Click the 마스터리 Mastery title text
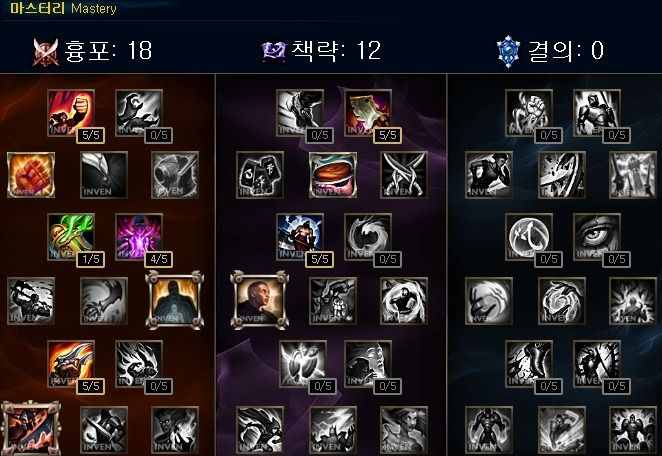Viewport: 662px width, 456px height. [63, 8]
